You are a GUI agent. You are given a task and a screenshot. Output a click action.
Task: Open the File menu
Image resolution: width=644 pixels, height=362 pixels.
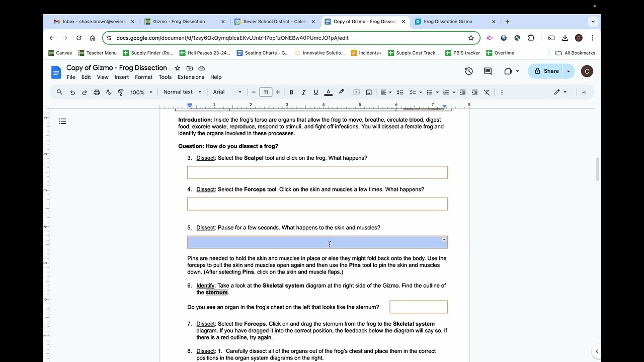[x=71, y=77]
